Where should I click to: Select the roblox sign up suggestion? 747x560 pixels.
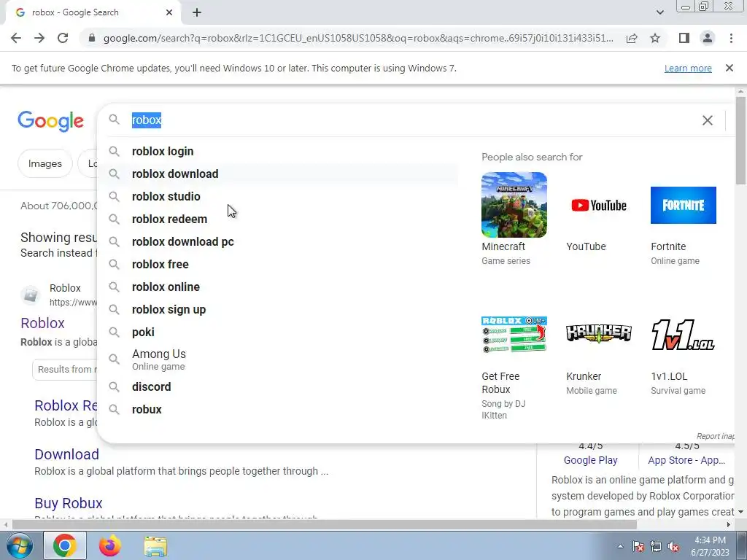point(278,309)
